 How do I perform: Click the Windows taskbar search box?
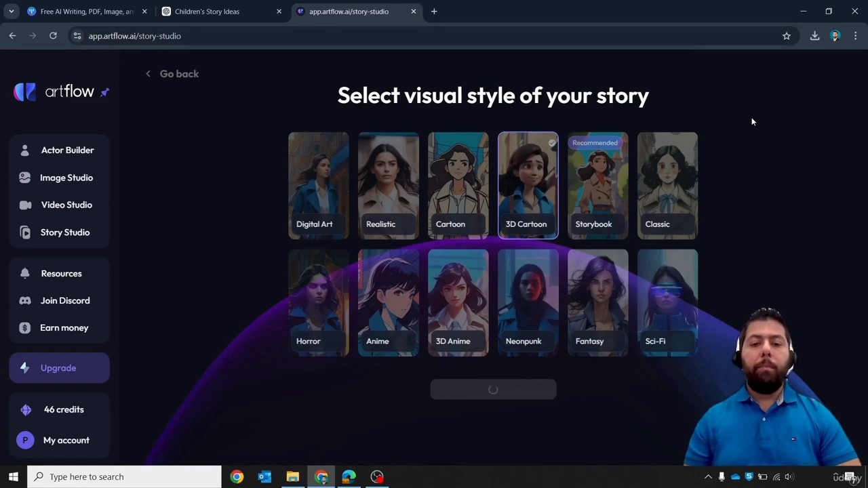(124, 476)
